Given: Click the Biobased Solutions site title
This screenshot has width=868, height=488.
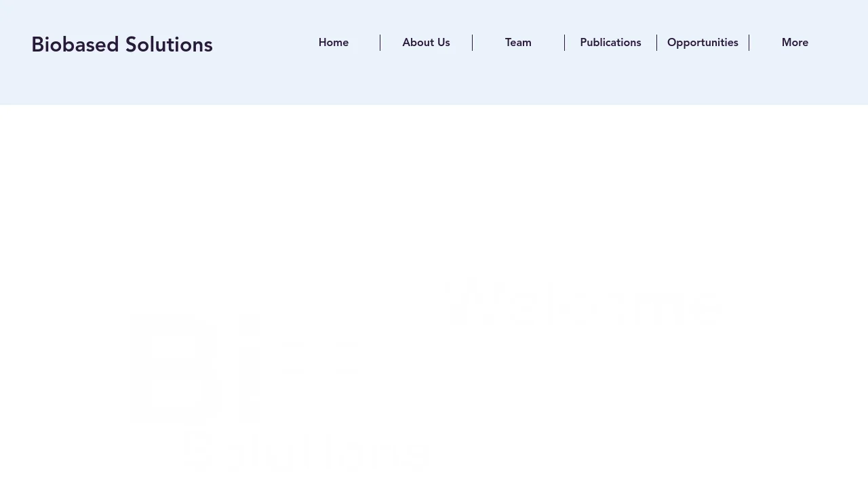Looking at the screenshot, I should (x=122, y=45).
